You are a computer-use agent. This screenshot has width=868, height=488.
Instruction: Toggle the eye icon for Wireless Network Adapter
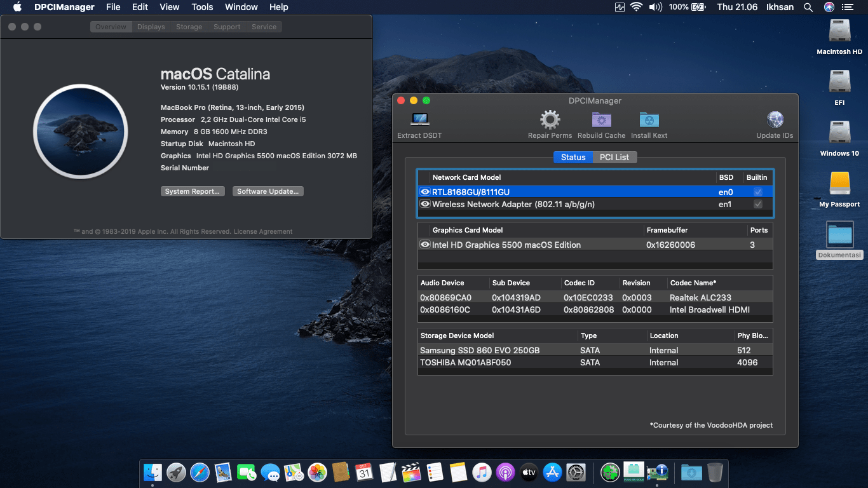tap(424, 204)
